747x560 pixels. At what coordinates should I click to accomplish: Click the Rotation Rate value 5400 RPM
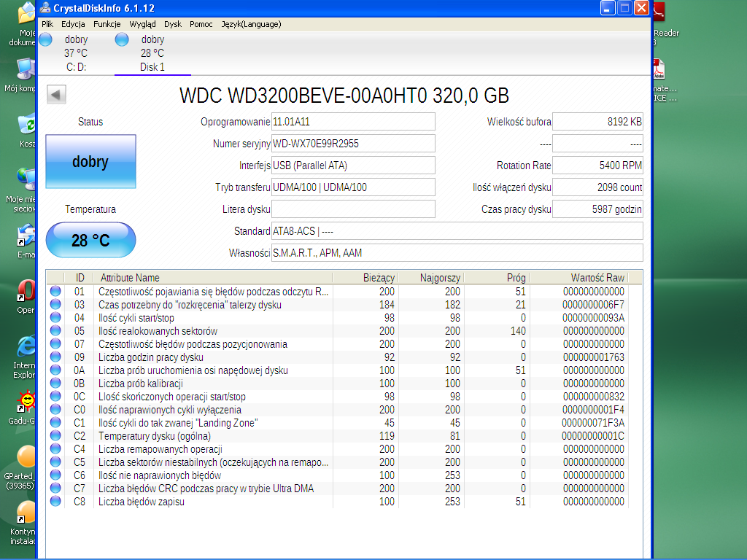point(598,166)
